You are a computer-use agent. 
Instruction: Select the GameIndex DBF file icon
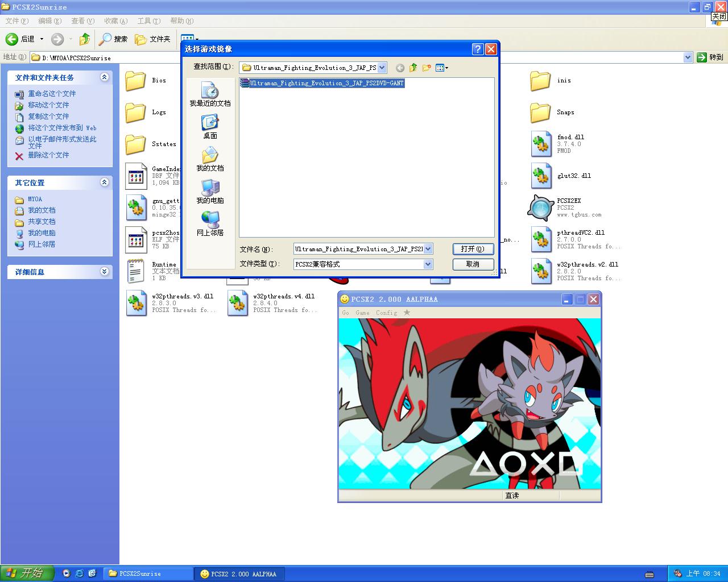135,176
